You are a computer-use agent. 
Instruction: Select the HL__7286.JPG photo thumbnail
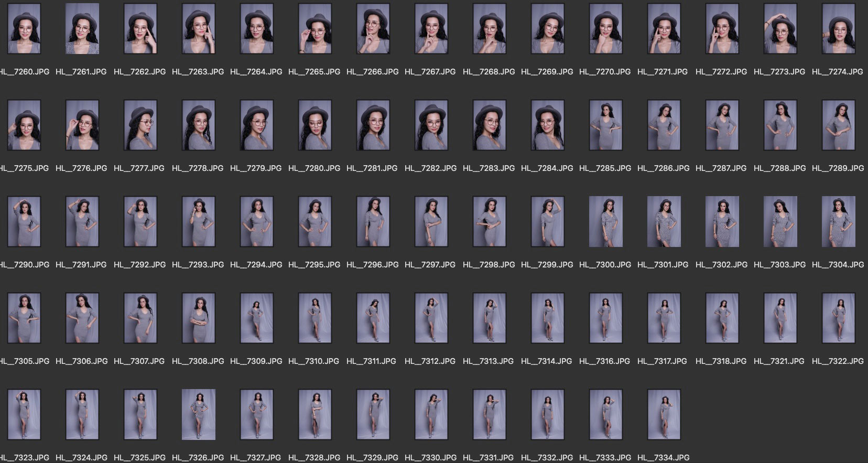(664, 125)
